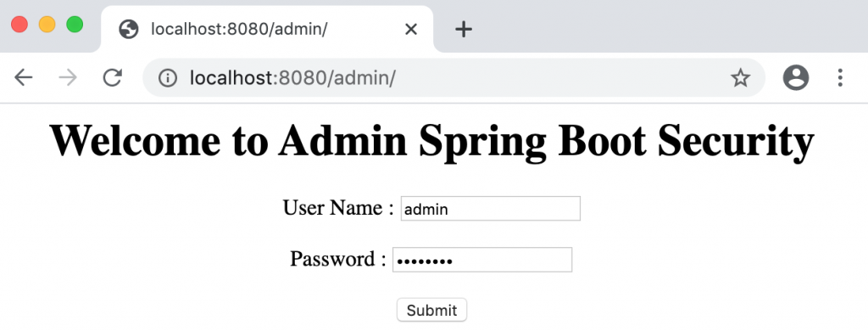Click the forward navigation arrow
The image size is (868, 331).
point(68,78)
